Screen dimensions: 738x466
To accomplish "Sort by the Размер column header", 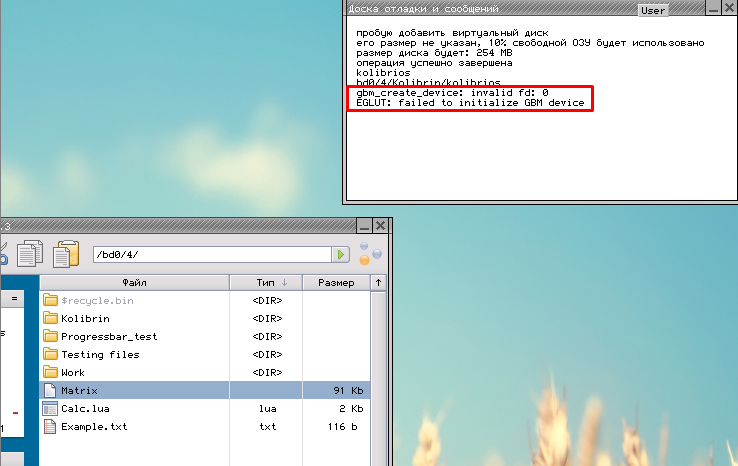I will click(x=335, y=283).
